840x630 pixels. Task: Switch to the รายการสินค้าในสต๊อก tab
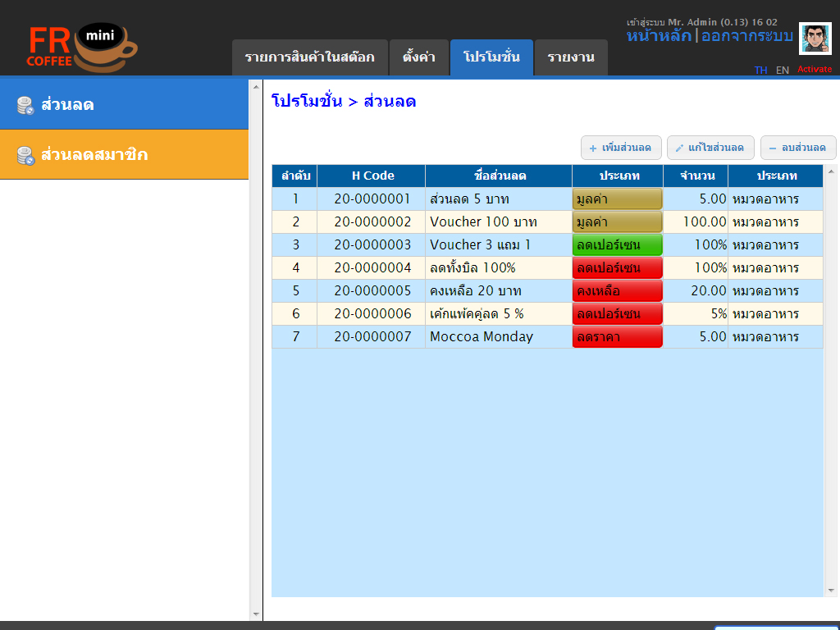click(309, 57)
